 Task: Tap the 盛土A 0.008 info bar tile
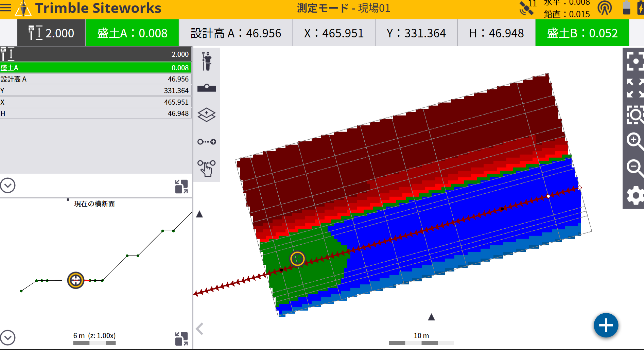pyautogui.click(x=132, y=33)
